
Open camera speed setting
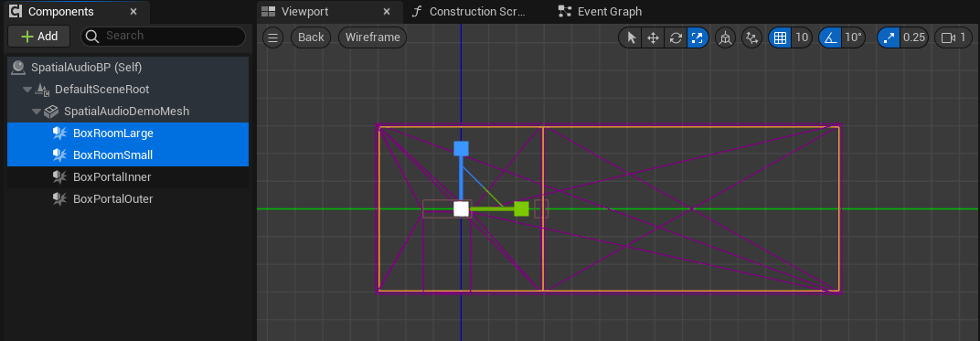[x=953, y=37]
